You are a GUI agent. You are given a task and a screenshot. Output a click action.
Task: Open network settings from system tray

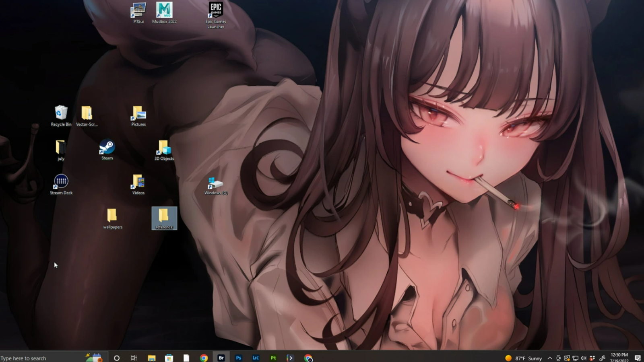(576, 358)
